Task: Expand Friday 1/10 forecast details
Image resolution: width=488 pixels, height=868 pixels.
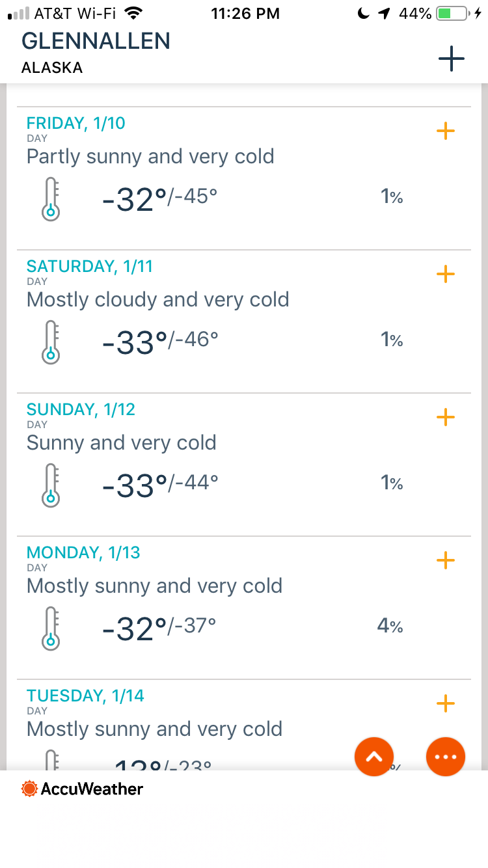Action: pos(445,131)
